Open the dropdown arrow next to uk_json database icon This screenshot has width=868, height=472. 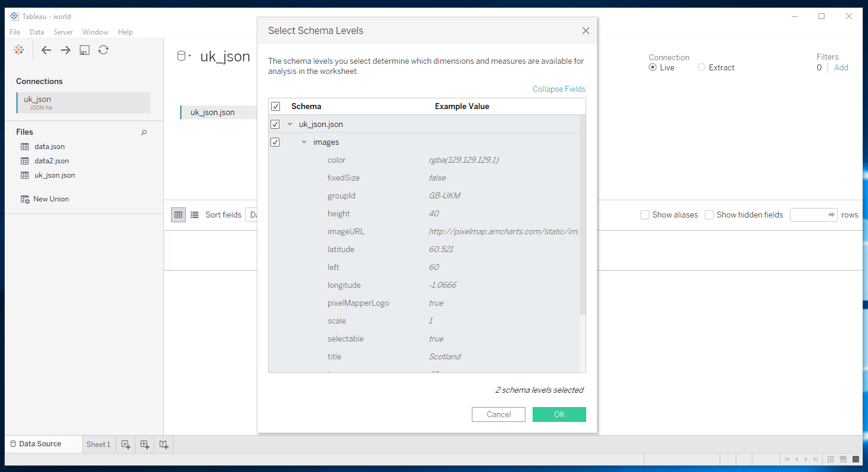(190, 56)
